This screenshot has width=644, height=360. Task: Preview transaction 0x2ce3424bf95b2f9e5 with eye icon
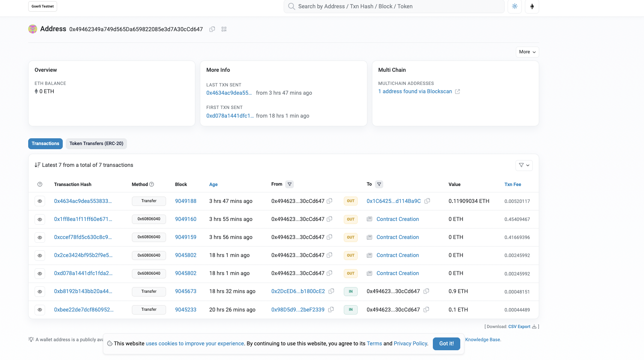(x=40, y=255)
